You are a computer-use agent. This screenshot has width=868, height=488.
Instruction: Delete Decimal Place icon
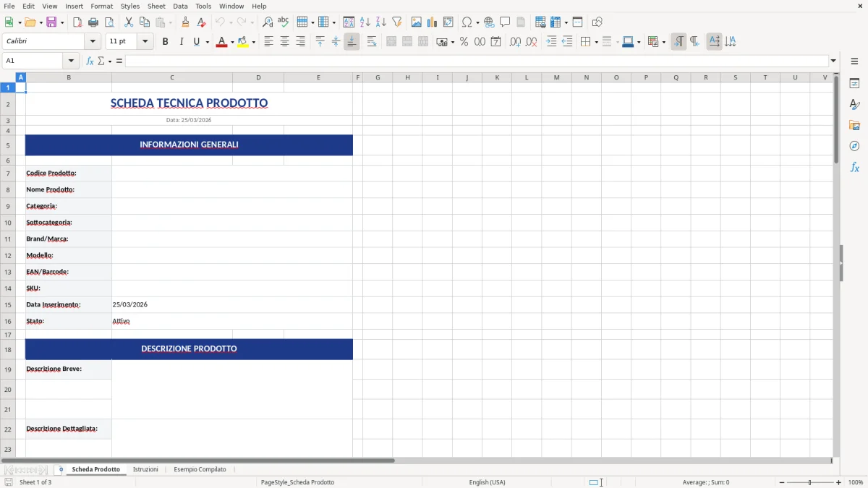point(531,42)
